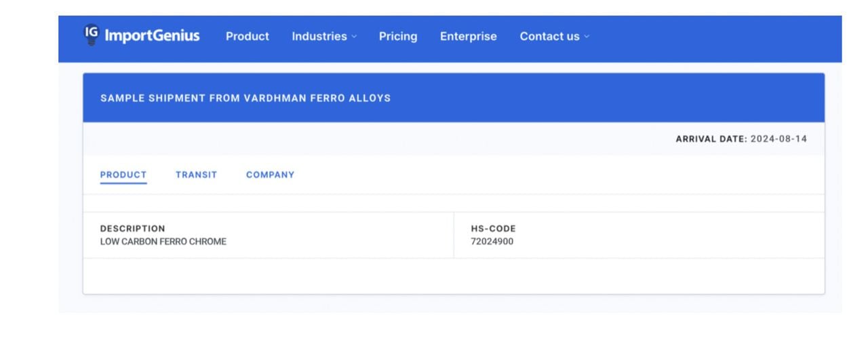The width and height of the screenshot is (868, 351).
Task: Open the Industries navigation menu
Action: pyautogui.click(x=319, y=37)
